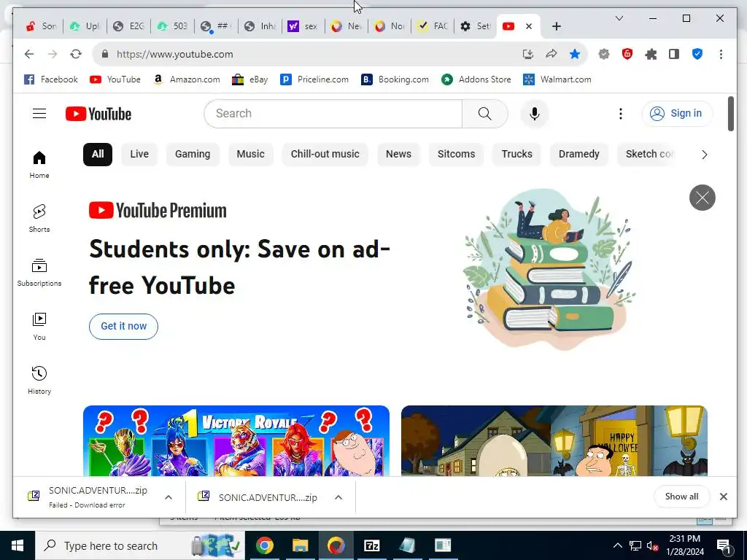Close the downloads bar
This screenshot has height=560, width=747.
click(x=723, y=496)
